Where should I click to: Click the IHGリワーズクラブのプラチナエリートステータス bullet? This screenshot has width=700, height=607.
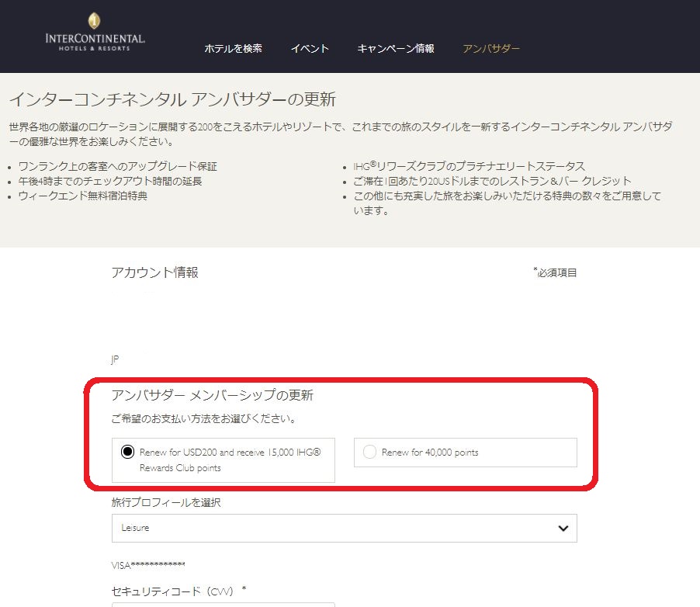point(469,166)
